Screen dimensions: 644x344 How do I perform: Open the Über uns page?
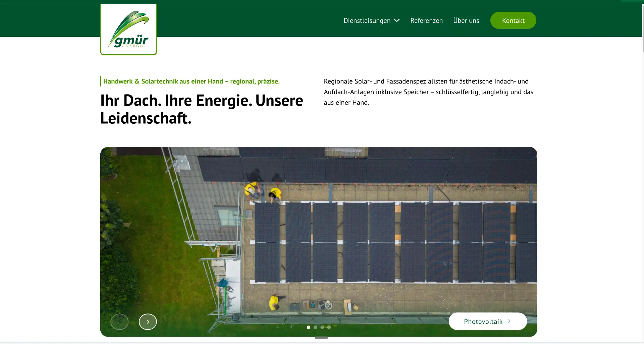(466, 20)
